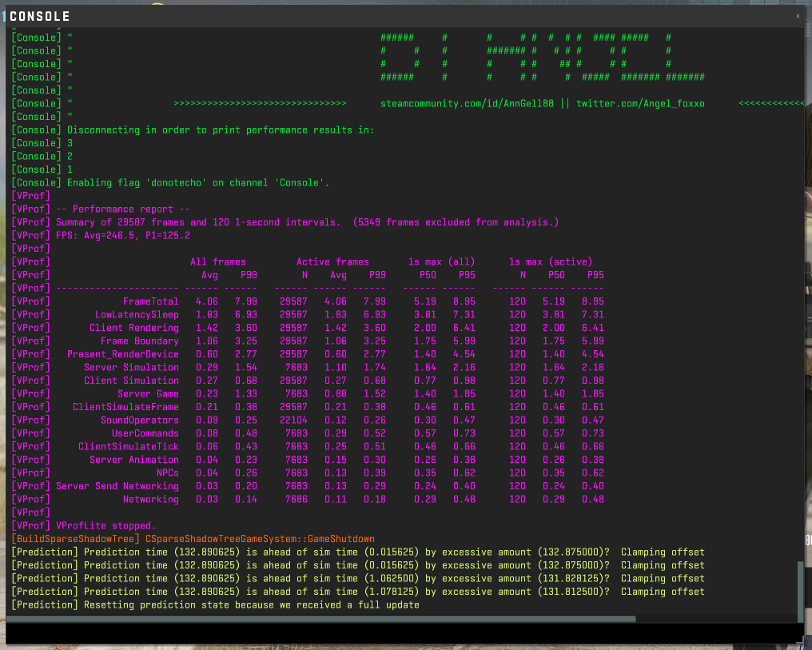This screenshot has width=812, height=650.
Task: Click the Frame Boundary row label
Action: pyautogui.click(x=139, y=341)
